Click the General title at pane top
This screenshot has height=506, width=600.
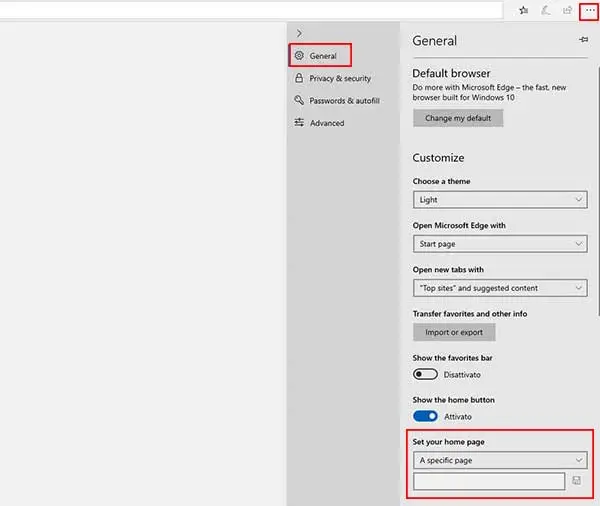434,41
